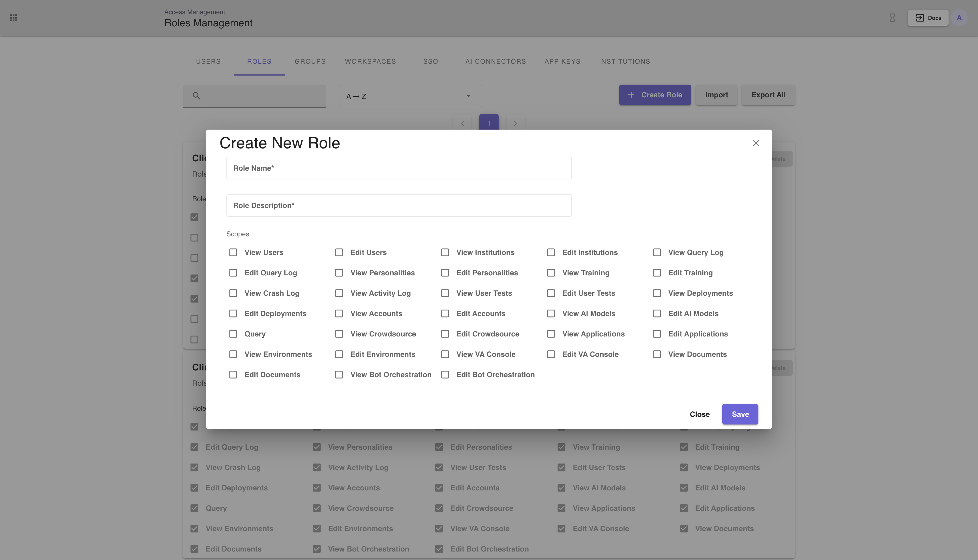
Task: Check View Crowdsource in dialog
Action: coord(339,334)
